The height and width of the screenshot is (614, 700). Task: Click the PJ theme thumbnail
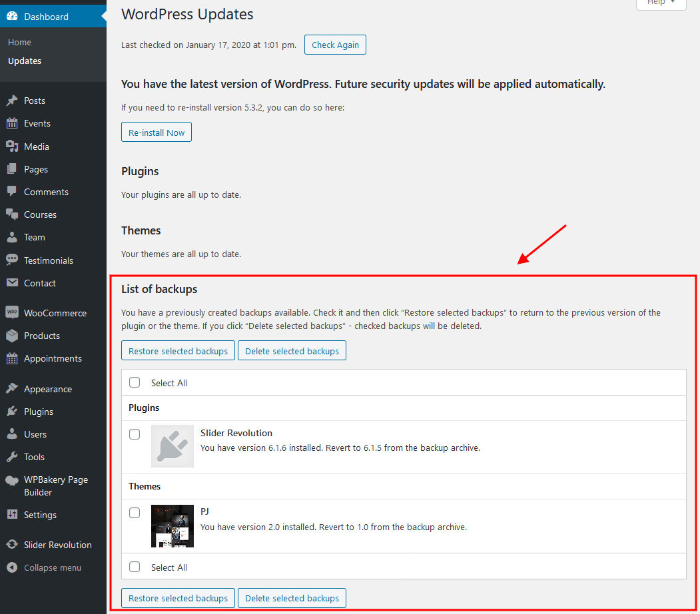[x=173, y=526]
